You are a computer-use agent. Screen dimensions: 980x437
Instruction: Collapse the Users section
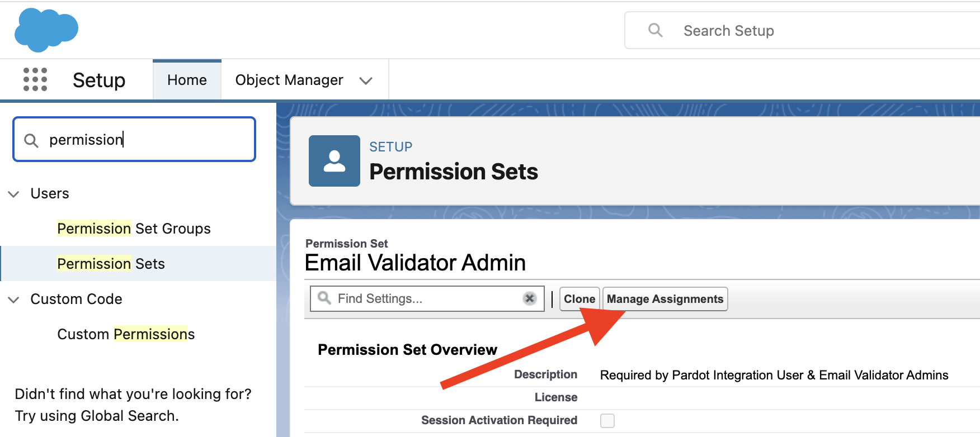point(13,193)
